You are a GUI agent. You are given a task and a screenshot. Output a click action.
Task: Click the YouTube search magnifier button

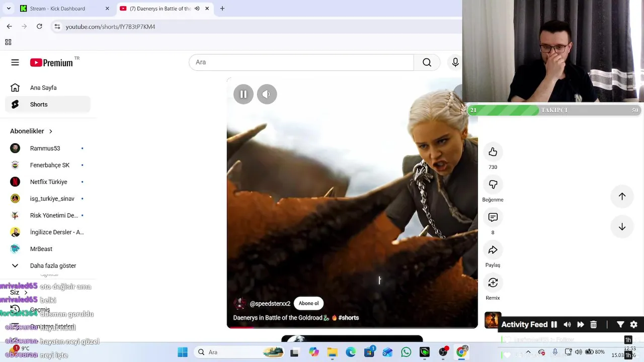[427, 62]
